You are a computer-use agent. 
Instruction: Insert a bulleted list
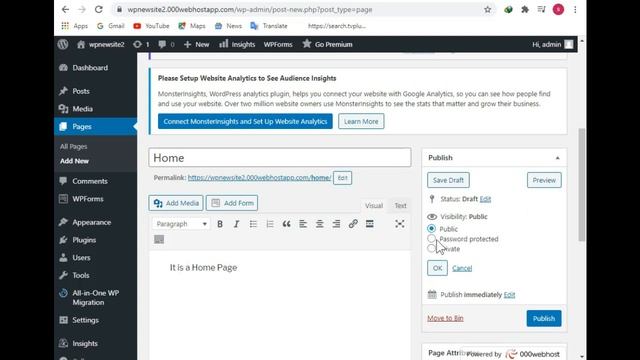click(253, 224)
